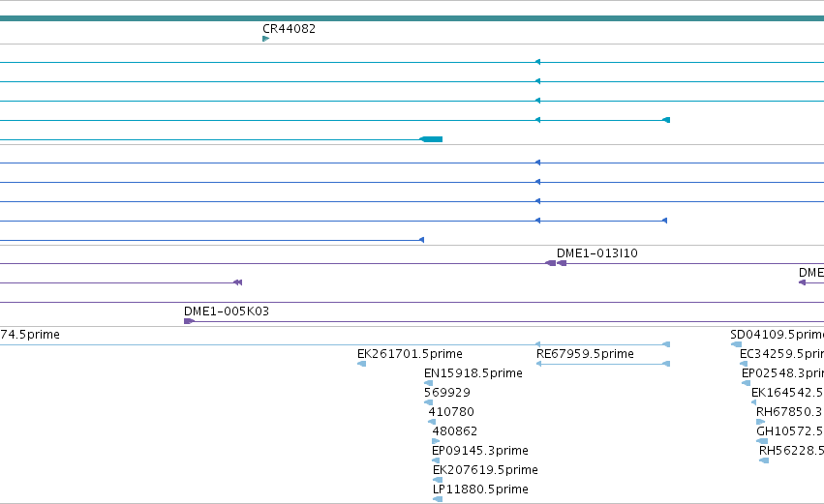Click the purple arrow glyph left of DME1-013I10

(550, 263)
